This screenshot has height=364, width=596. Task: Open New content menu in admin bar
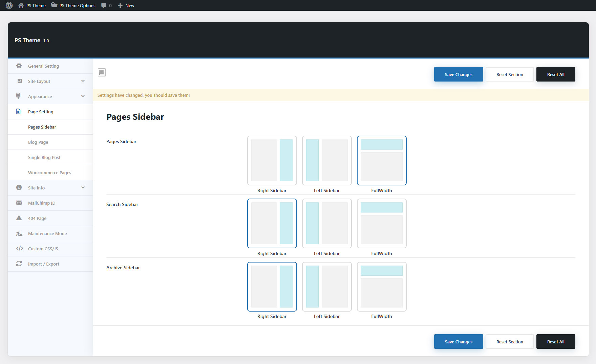click(x=126, y=5)
